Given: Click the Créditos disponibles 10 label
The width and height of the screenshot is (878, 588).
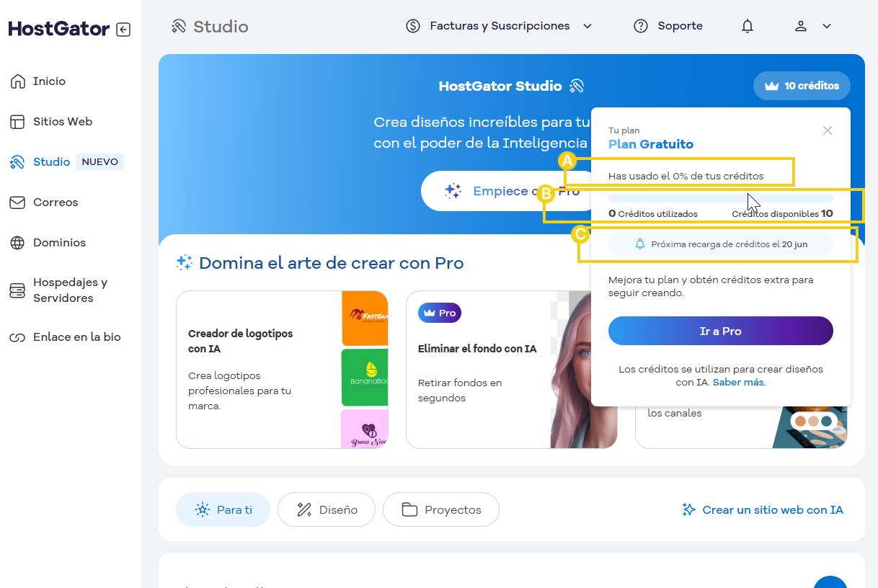Looking at the screenshot, I should [x=782, y=213].
